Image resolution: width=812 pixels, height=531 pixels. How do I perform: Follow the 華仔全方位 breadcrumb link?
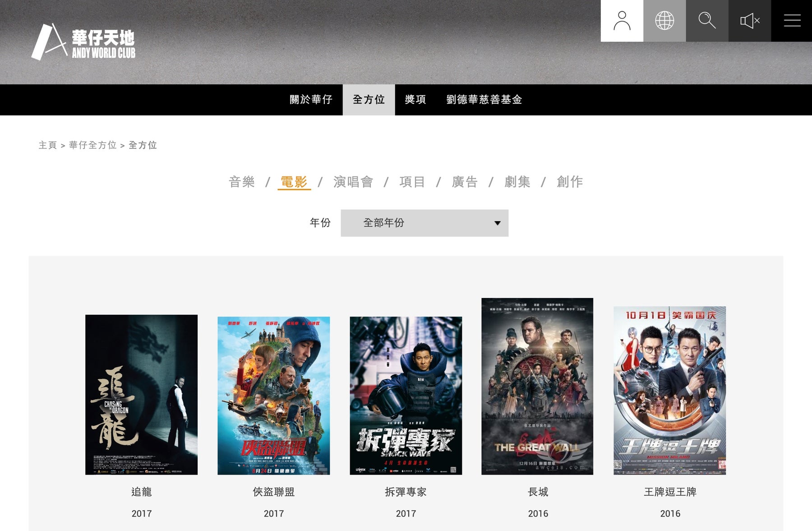(x=92, y=145)
